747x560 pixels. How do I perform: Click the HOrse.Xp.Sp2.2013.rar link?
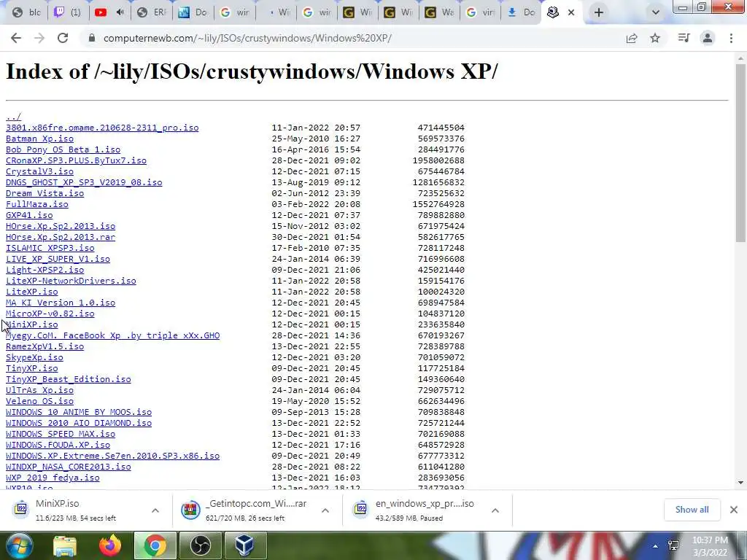[61, 237]
